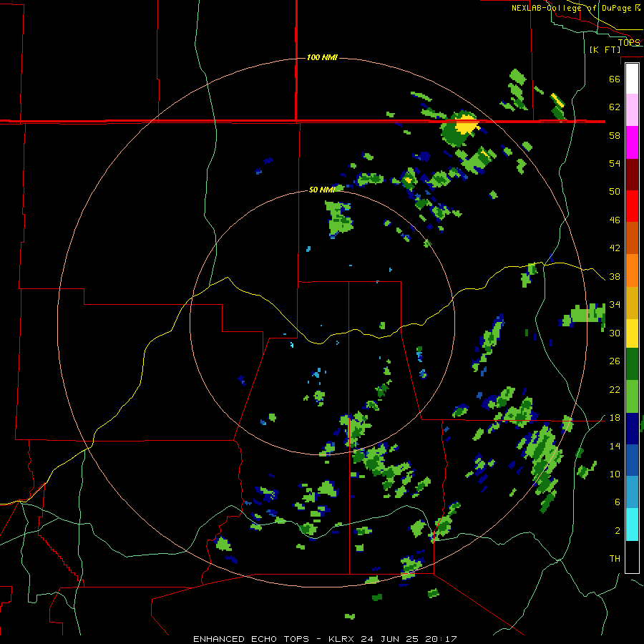The height and width of the screenshot is (644, 644).
Task: Click the white 66 kft legend swatch
Action: coord(632,79)
